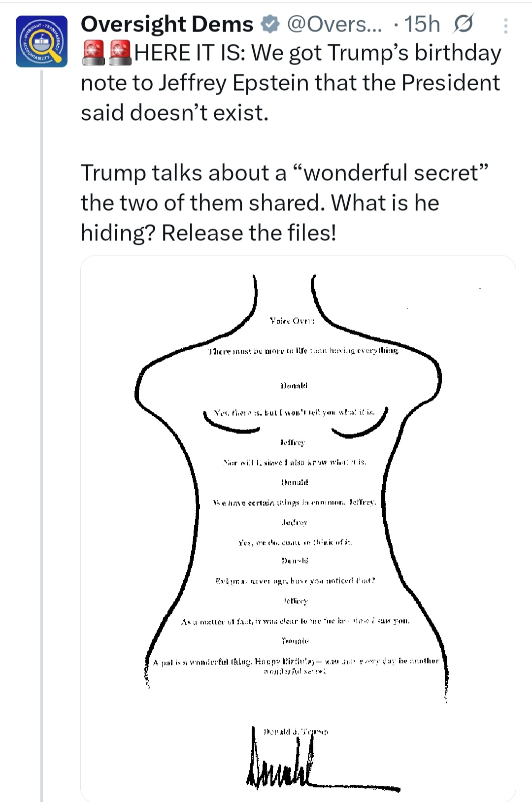Open the 15h post timestamp
This screenshot has width=532, height=802.
pyautogui.click(x=422, y=24)
